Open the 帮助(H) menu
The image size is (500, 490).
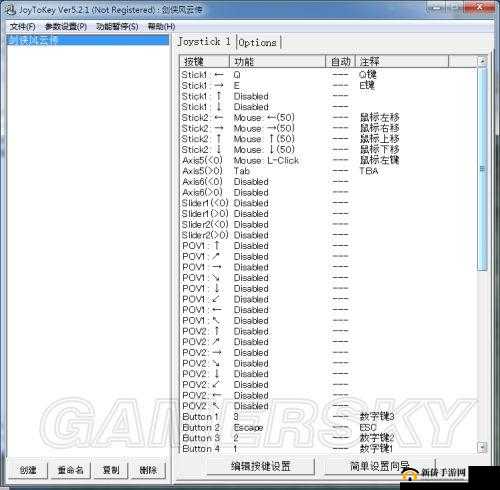point(161,27)
